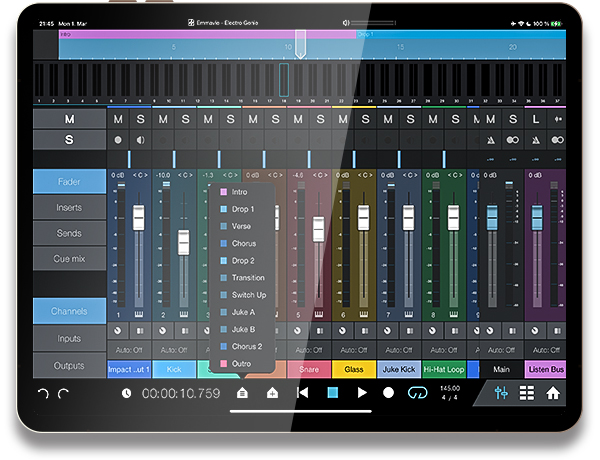Screen dimensions: 600x460
Task: Enable monitor speaker on channel 1
Action: coord(141,140)
